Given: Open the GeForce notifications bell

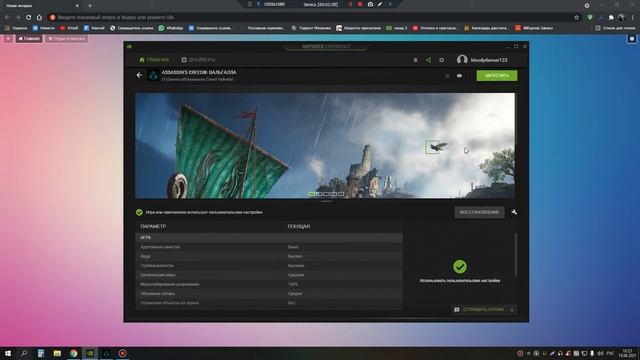Looking at the screenshot, I should coord(416,60).
